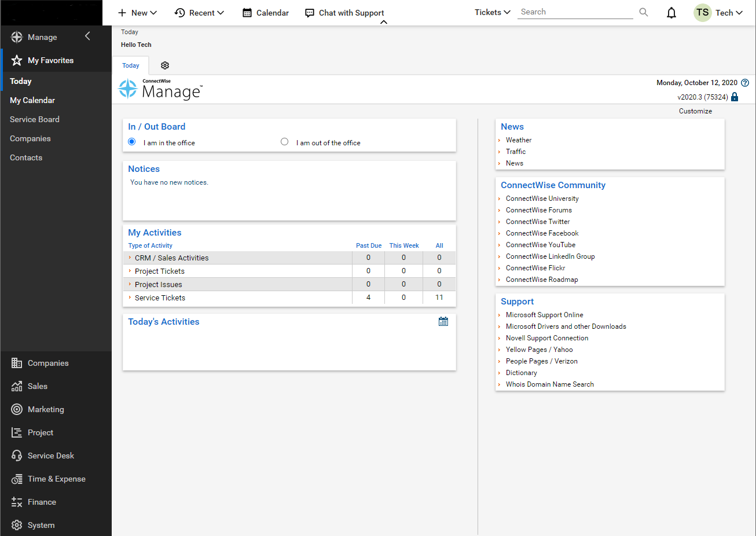Expand the Project Issues row arrow
Screen dimensions: 756x536
click(x=130, y=284)
